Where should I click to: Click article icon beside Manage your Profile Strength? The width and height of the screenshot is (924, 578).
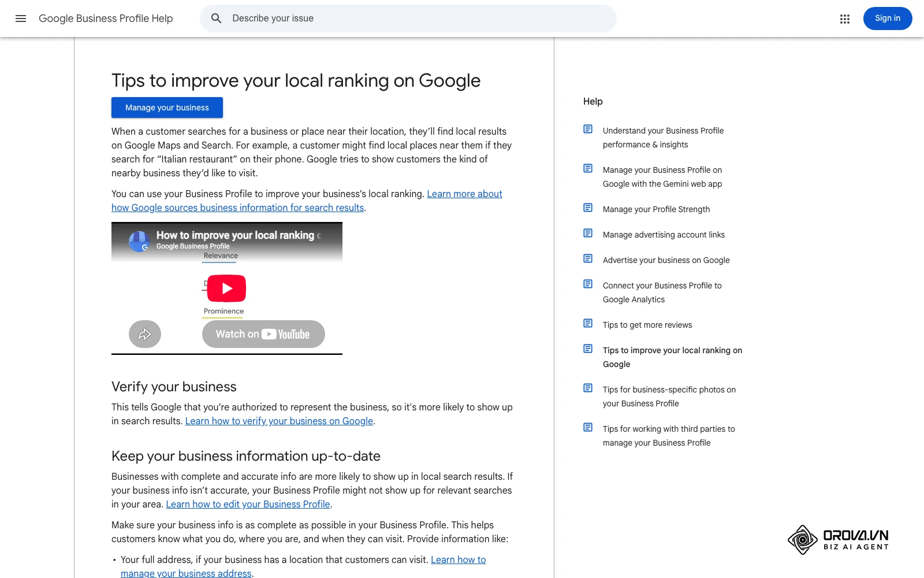588,208
